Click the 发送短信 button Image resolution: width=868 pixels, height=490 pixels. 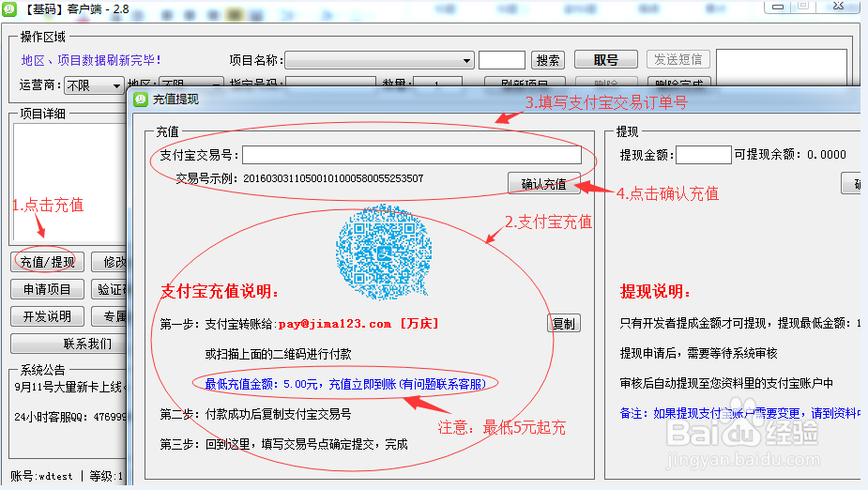click(x=678, y=59)
